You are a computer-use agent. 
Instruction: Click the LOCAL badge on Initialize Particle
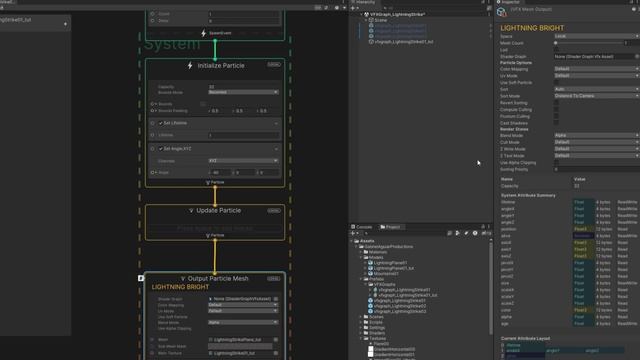pyautogui.click(x=274, y=64)
